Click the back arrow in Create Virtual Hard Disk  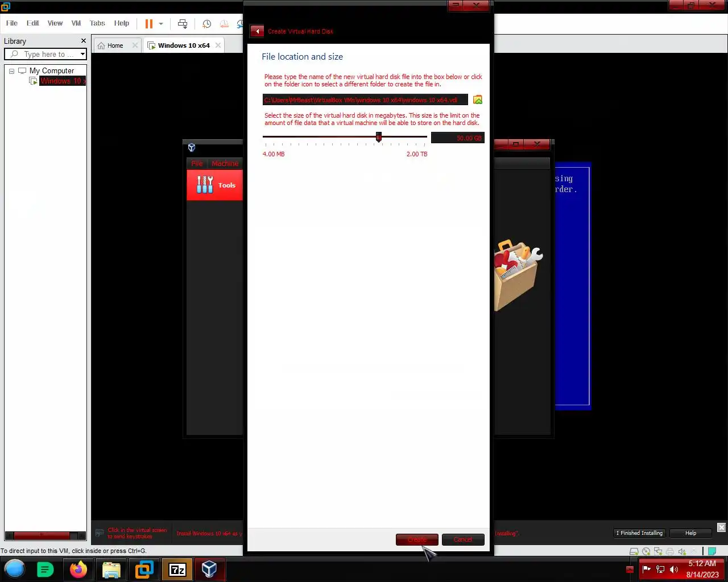[x=257, y=31]
